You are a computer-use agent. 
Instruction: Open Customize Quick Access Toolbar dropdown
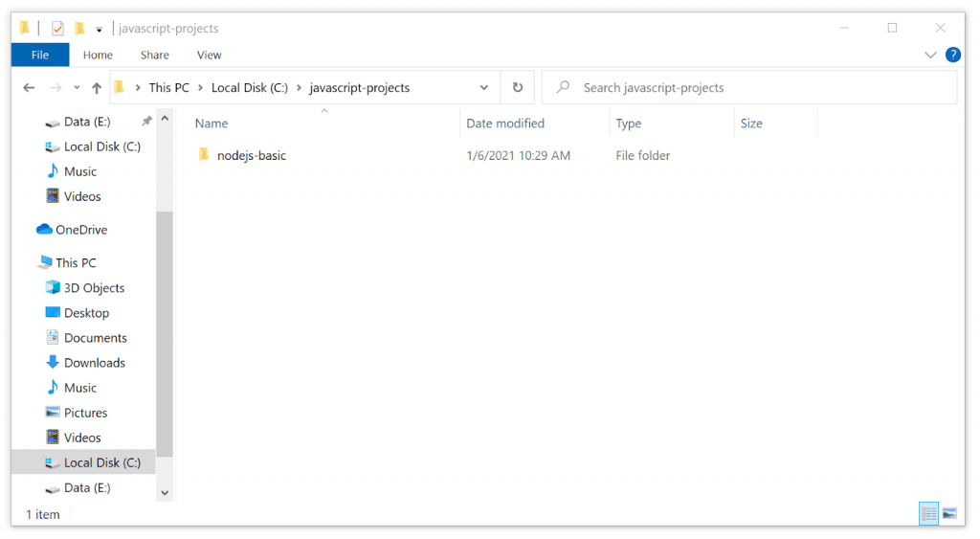point(99,30)
